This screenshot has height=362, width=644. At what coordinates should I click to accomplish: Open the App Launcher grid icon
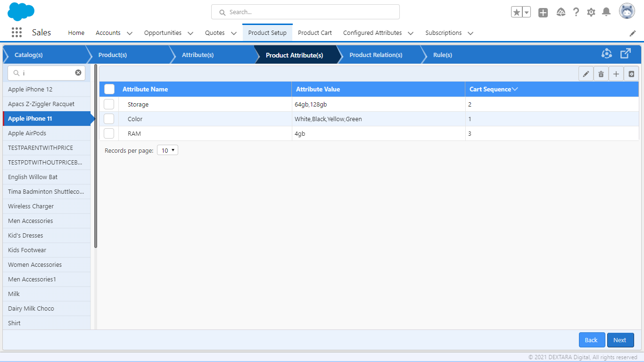(17, 33)
